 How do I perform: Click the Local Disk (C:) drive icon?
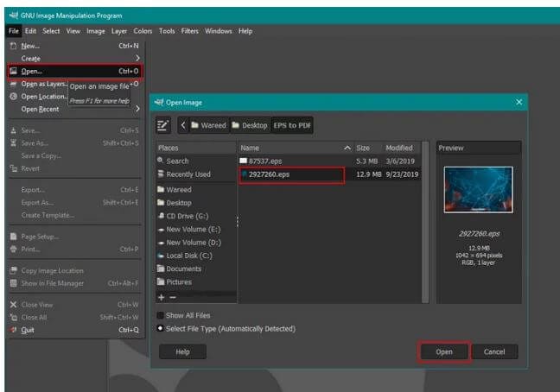[161, 256]
